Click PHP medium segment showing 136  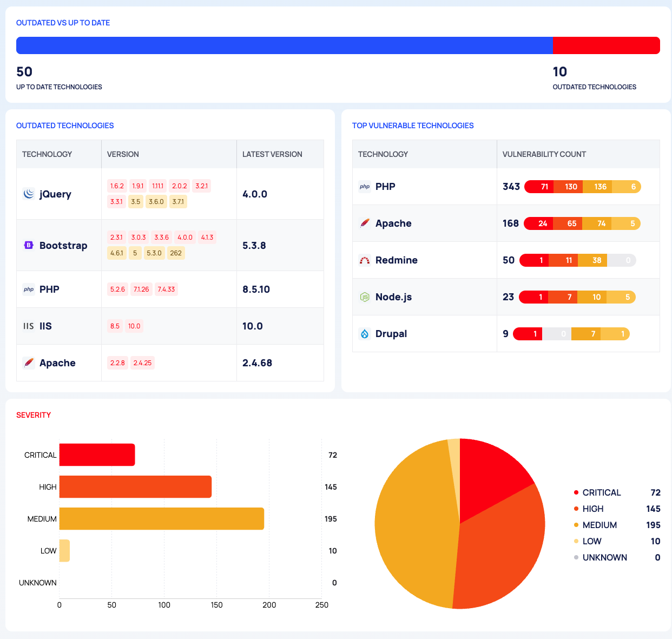point(598,187)
